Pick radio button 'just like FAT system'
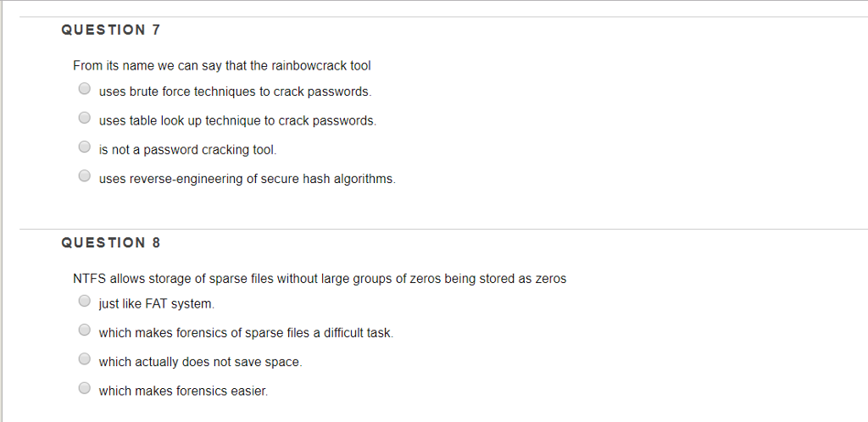This screenshot has height=422, width=868. tap(84, 301)
